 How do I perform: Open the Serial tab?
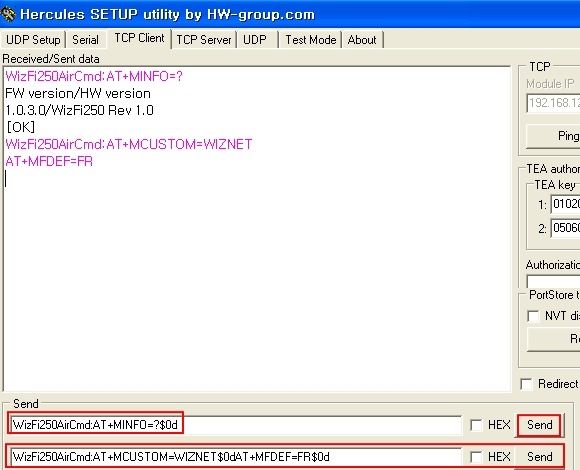(85, 40)
